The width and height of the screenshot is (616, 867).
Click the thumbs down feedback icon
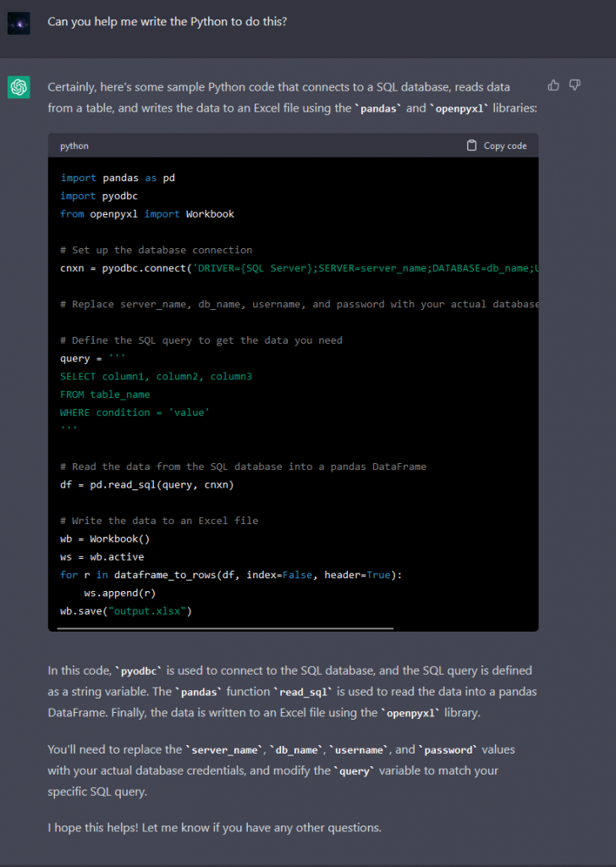click(x=575, y=85)
